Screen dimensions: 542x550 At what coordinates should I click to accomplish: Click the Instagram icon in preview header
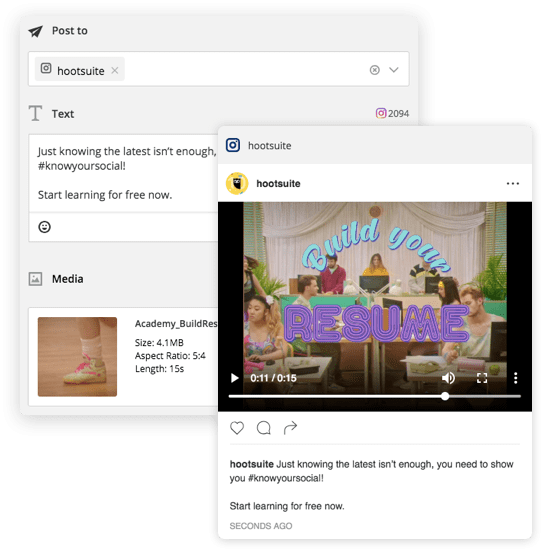[x=233, y=145]
